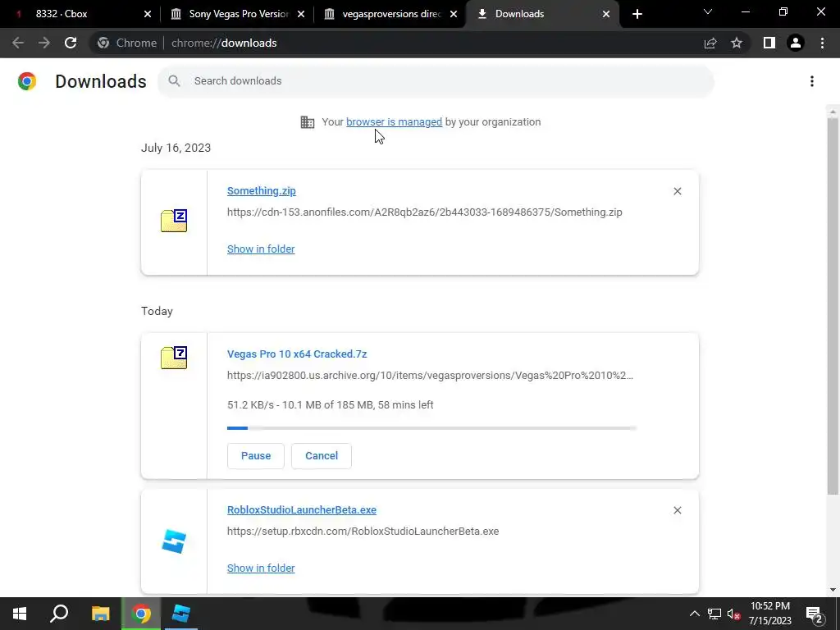
Task: Click the magnifier icon in Search downloads
Action: pyautogui.click(x=174, y=81)
